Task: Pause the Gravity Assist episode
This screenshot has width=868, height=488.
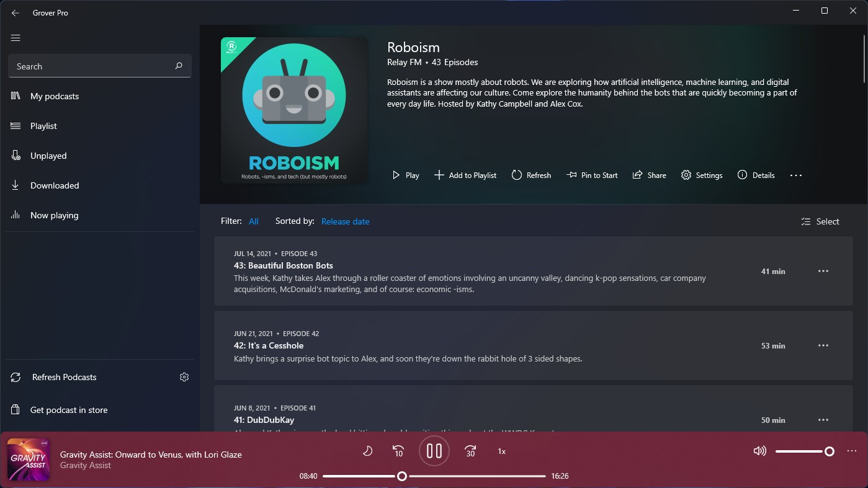Action: click(434, 451)
